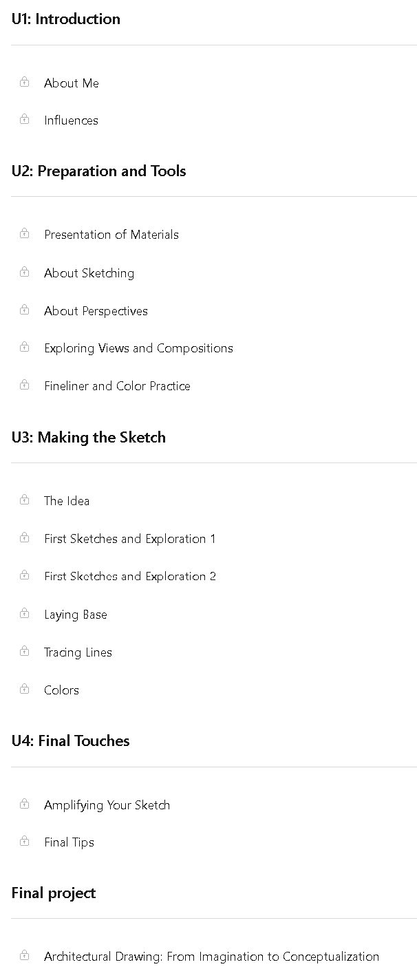
Task: Click the lock icon next to Tracing Lines
Action: click(x=25, y=651)
